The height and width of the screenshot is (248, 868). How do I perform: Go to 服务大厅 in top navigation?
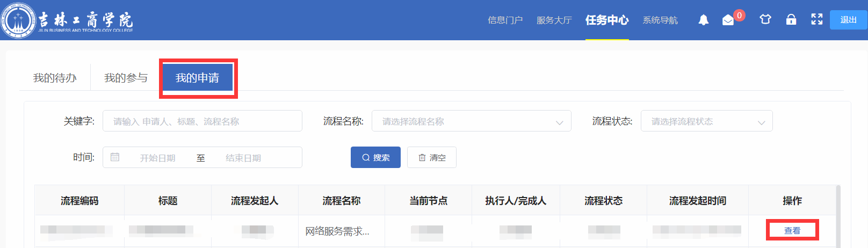[x=554, y=20]
